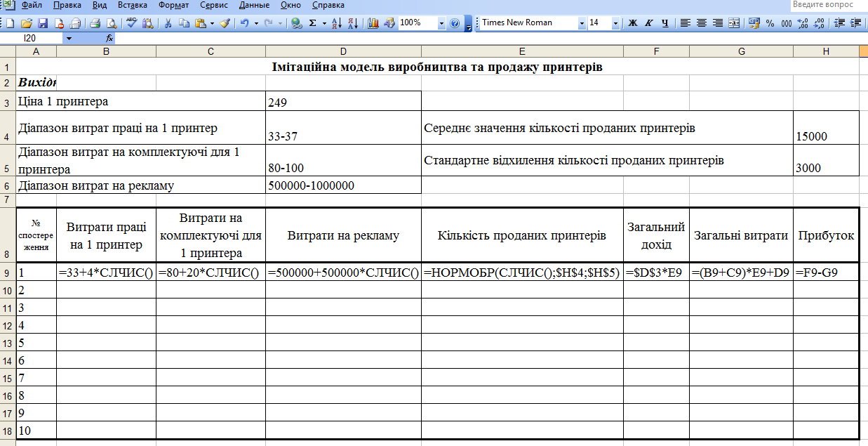Apply Currency format icon

point(754,22)
